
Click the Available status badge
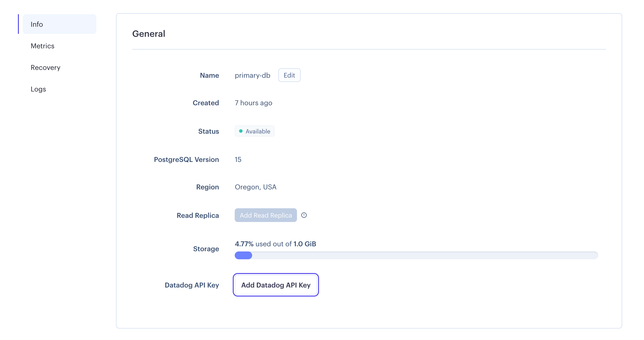click(x=254, y=131)
